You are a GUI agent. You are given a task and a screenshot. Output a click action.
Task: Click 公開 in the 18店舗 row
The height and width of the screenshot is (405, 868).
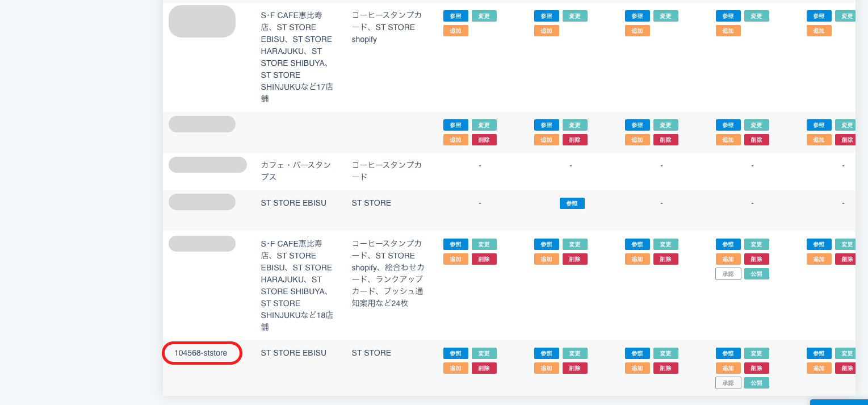pos(756,274)
